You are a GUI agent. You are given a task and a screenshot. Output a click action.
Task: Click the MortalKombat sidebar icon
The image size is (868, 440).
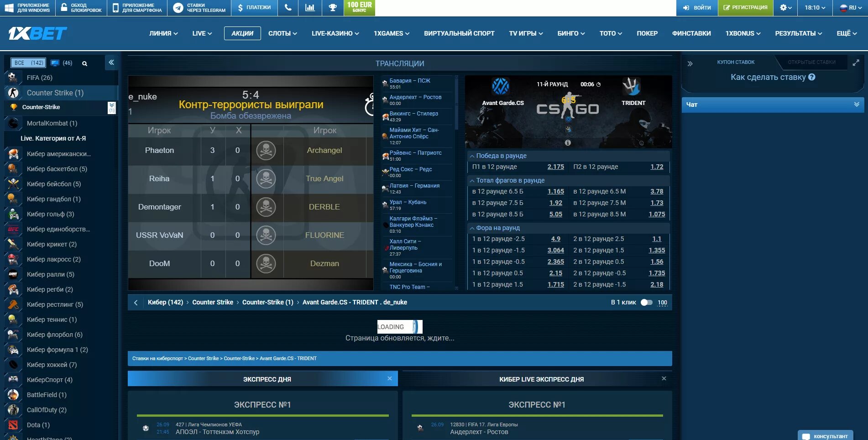click(x=13, y=123)
